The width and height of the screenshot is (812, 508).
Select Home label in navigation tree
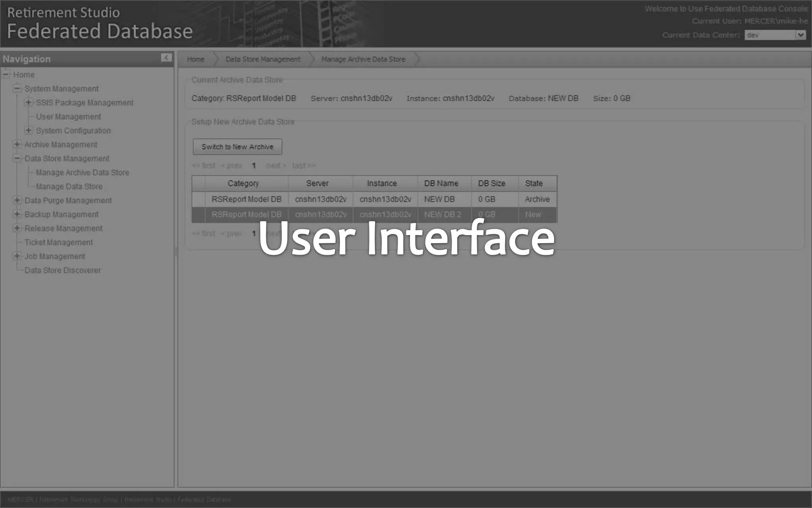coord(24,75)
